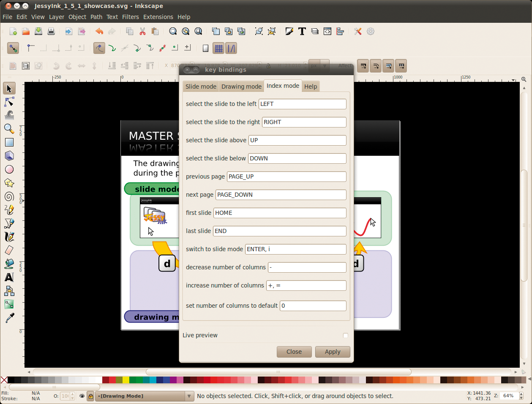
Task: Paste from clipboard using toolbar icon
Action: (x=155, y=31)
